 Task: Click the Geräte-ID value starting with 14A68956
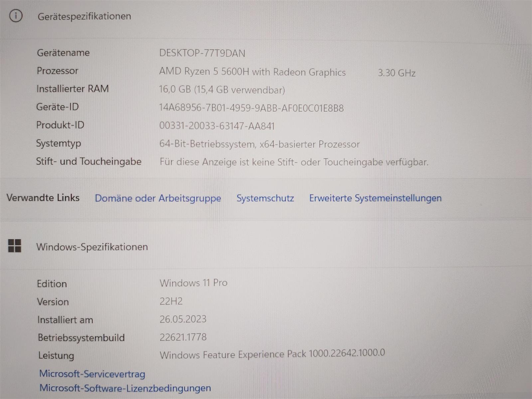click(x=251, y=108)
